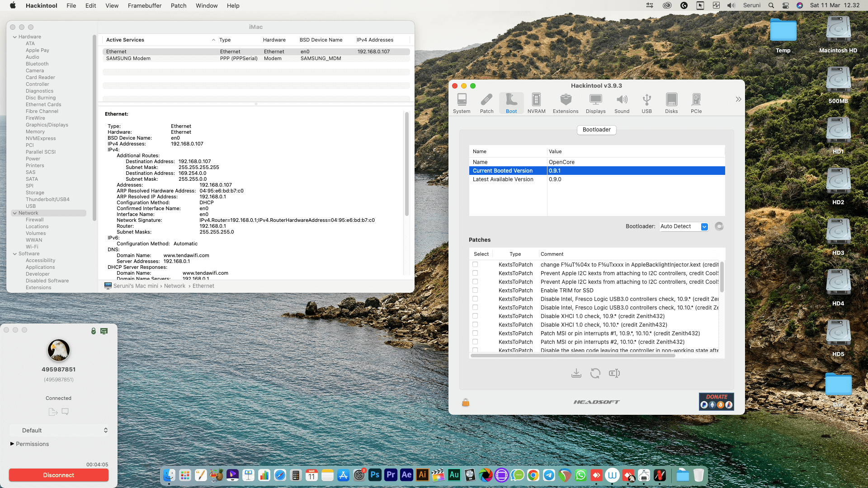Open the Default dropdown in the remote session panel
Screen dimensions: 868x488
59,430
